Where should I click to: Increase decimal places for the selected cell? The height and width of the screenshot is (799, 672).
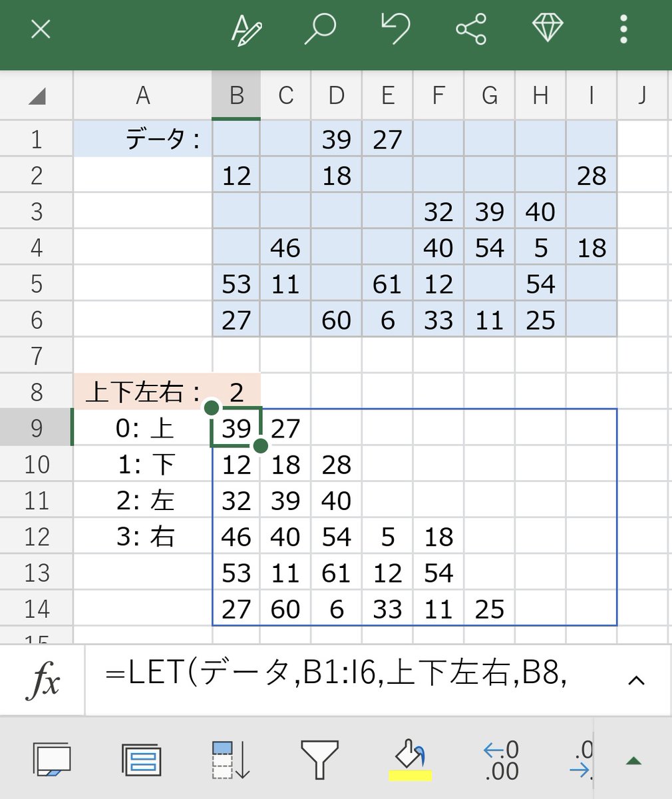pos(581,759)
